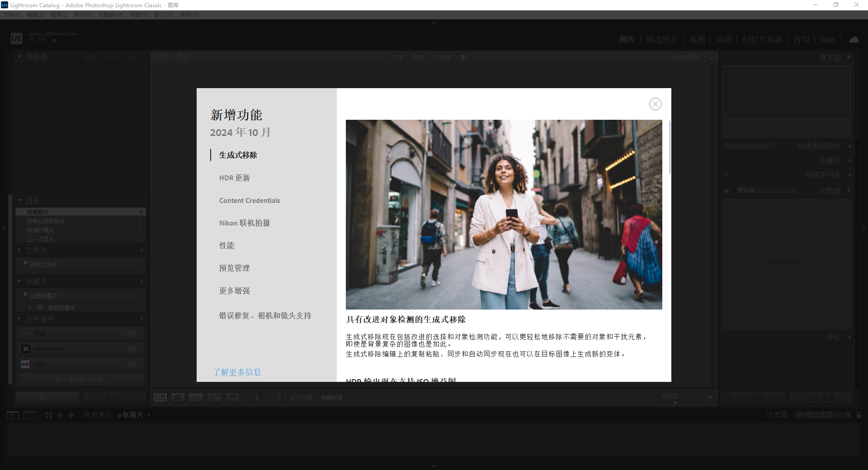
Task: Click the 筛选文件夹 search field
Action: (81, 264)
